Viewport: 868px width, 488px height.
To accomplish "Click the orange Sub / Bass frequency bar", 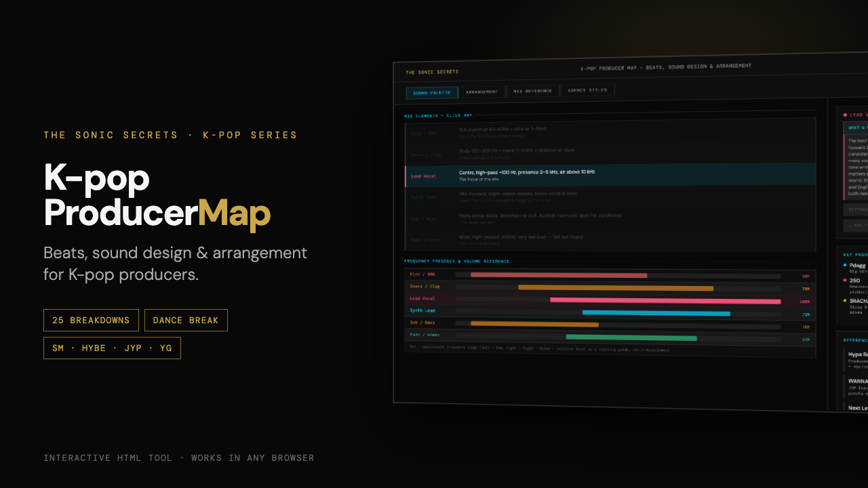I will [535, 324].
